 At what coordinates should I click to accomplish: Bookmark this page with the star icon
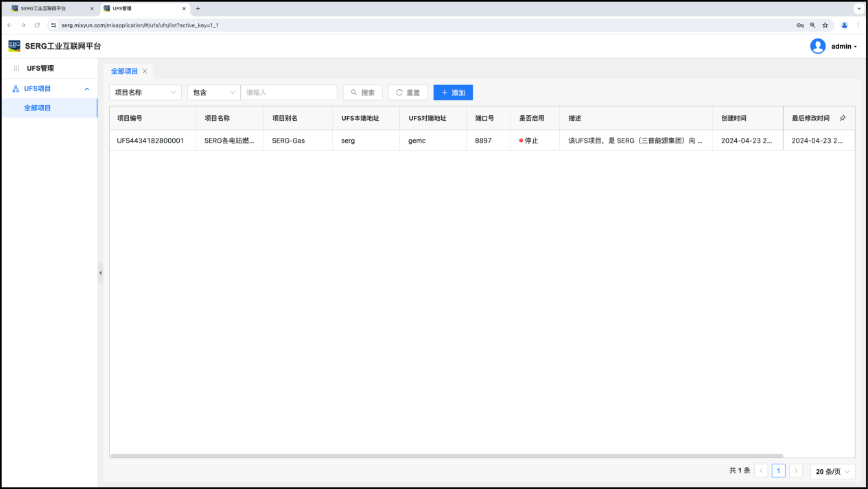(x=825, y=25)
